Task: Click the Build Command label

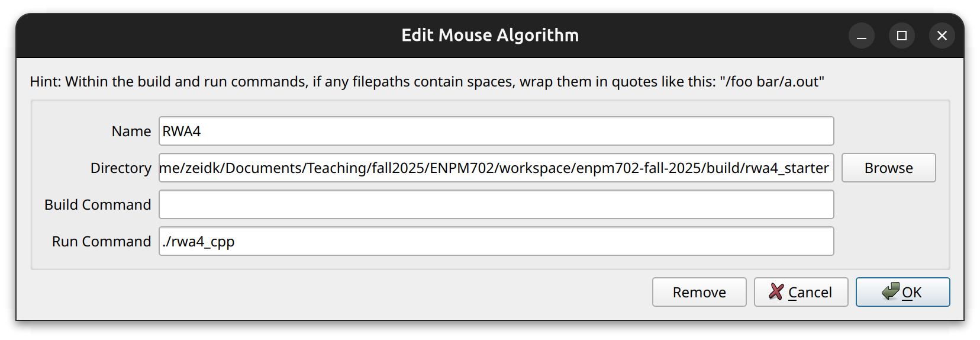Action: [98, 204]
